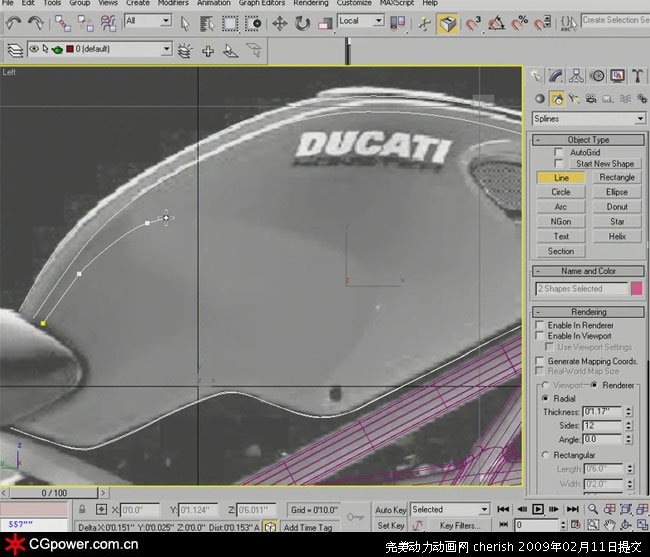Open the Create command panel tab
Screen dimensions: 650x557
536,76
